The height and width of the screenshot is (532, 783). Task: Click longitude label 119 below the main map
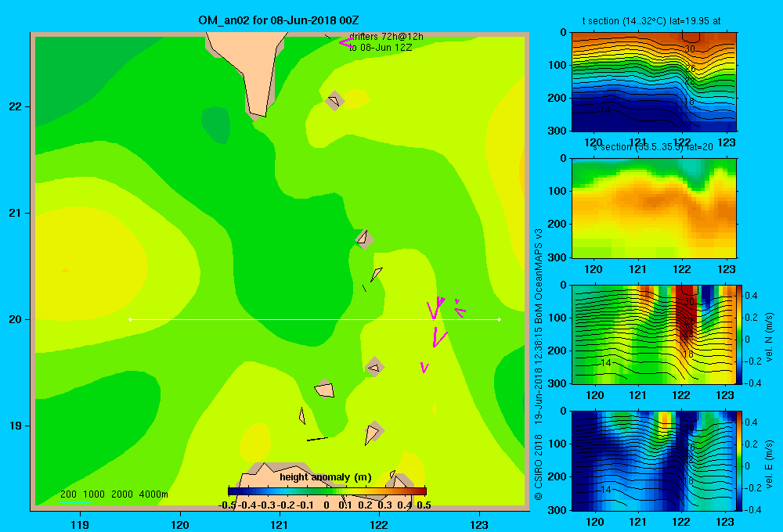click(80, 525)
